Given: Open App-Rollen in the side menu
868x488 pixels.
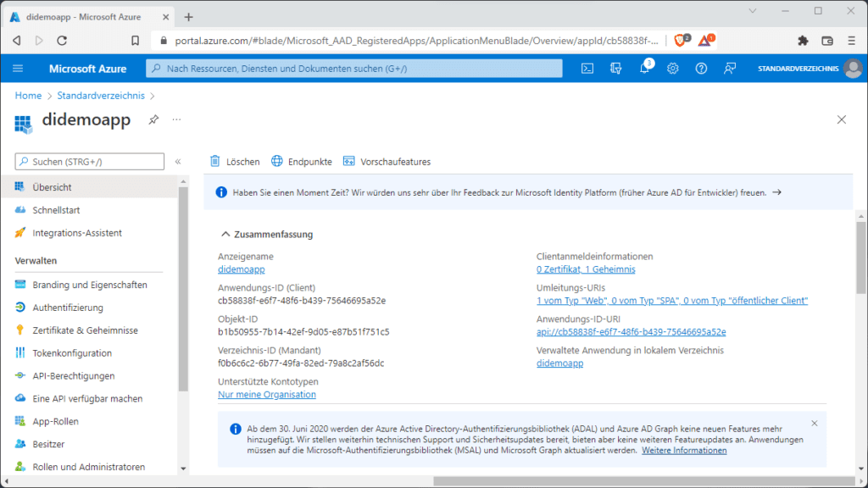Looking at the screenshot, I should coord(88,421).
